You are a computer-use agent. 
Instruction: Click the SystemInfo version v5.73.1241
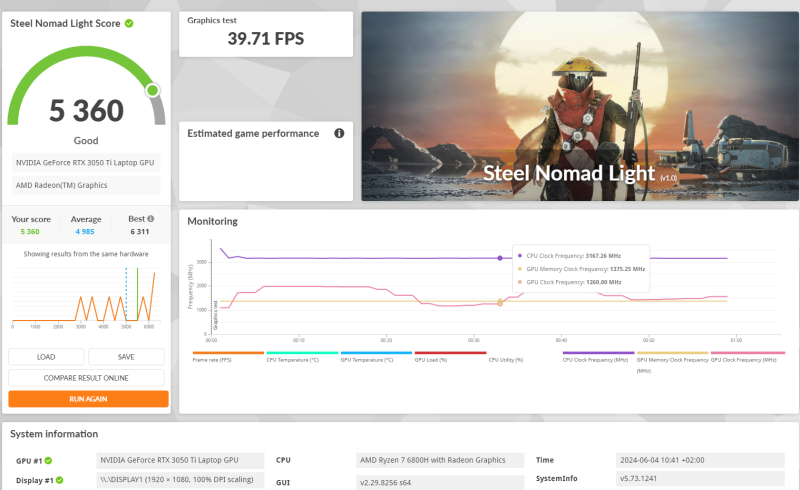coord(700,478)
